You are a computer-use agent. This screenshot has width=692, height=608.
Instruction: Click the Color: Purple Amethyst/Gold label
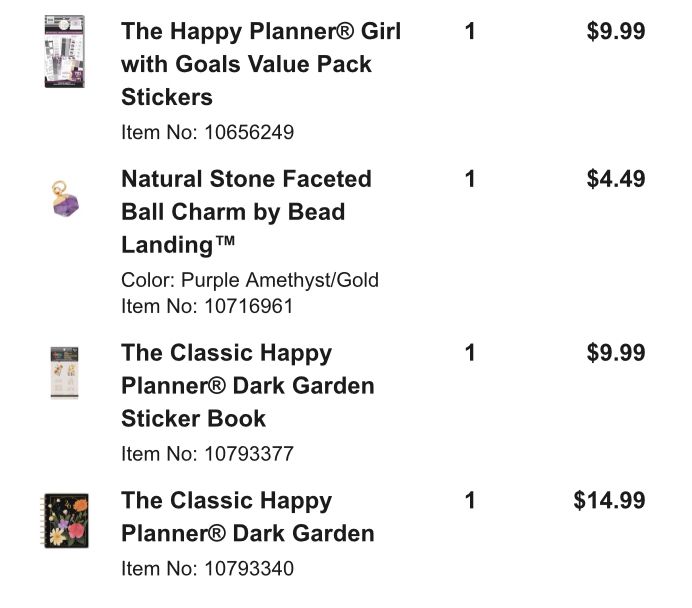[250, 280]
